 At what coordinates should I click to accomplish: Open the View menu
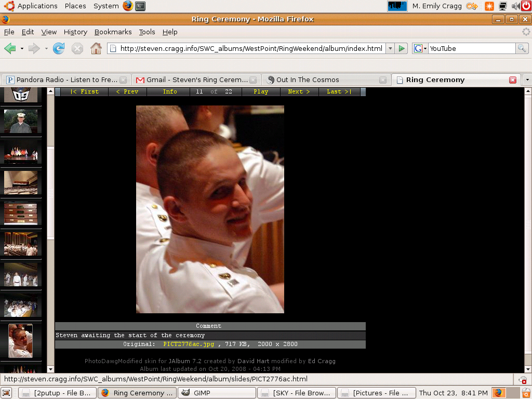click(49, 32)
